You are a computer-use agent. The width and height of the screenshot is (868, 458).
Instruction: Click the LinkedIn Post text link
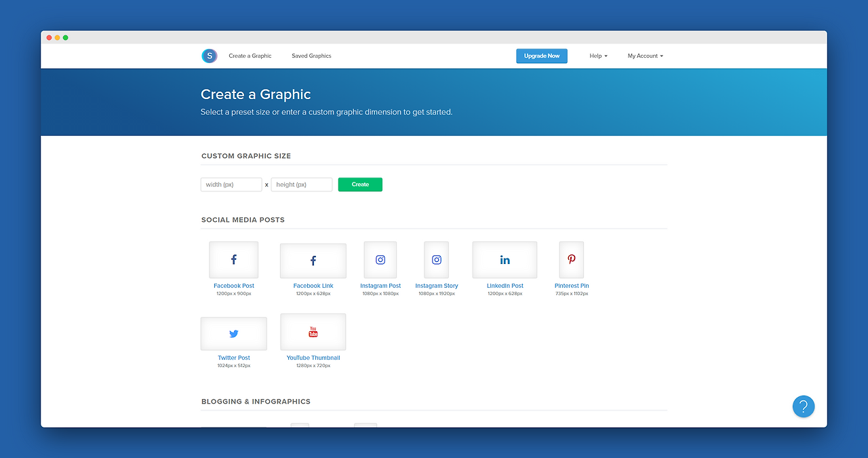coord(505,286)
